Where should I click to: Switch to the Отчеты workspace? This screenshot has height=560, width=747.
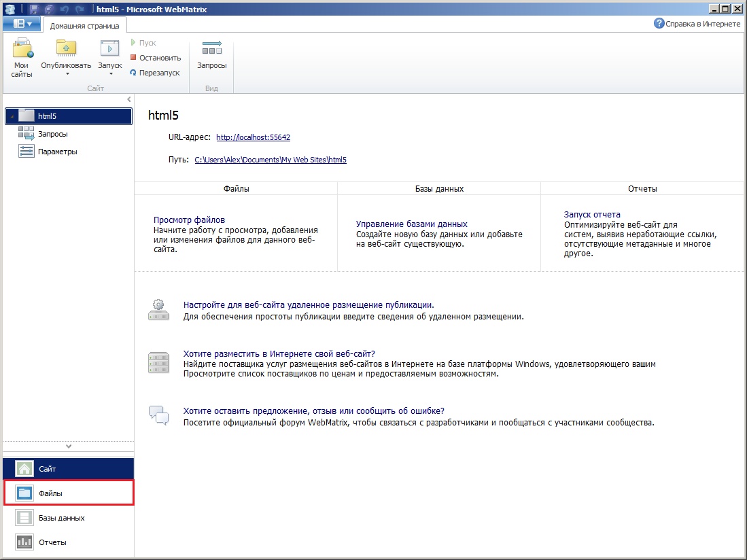click(69, 542)
